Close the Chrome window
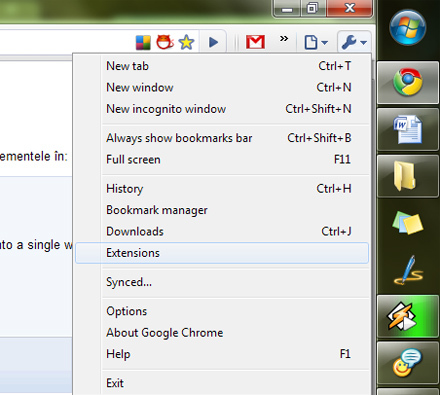The height and width of the screenshot is (395, 440). pyautogui.click(x=349, y=8)
